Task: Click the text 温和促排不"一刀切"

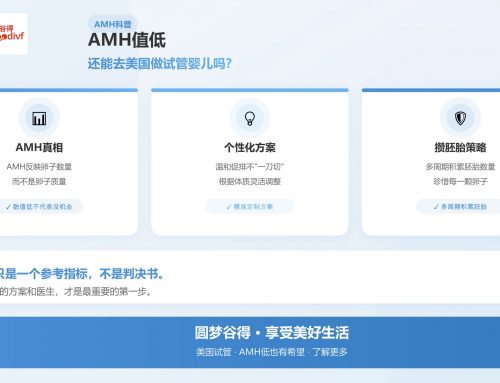Action: (x=250, y=167)
